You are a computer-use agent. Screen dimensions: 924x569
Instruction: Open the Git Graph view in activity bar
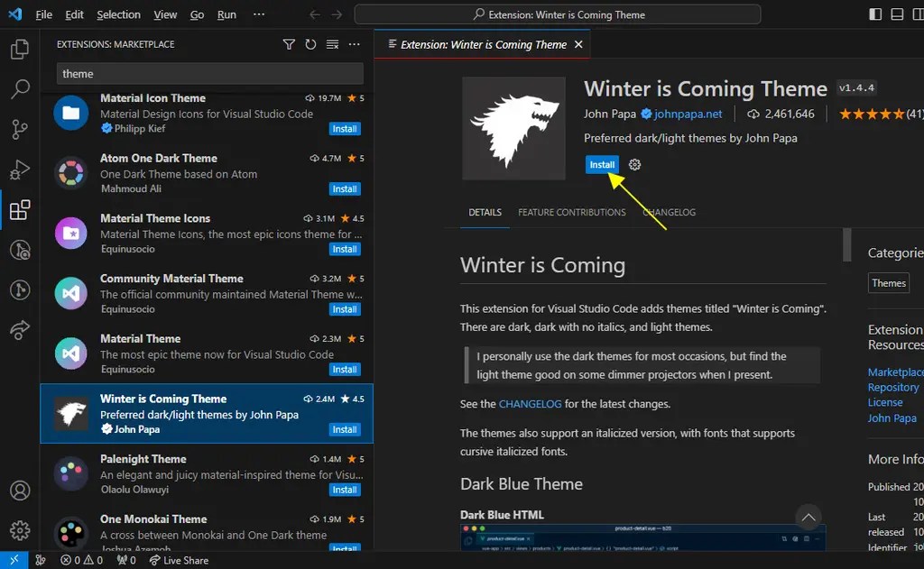(x=20, y=289)
